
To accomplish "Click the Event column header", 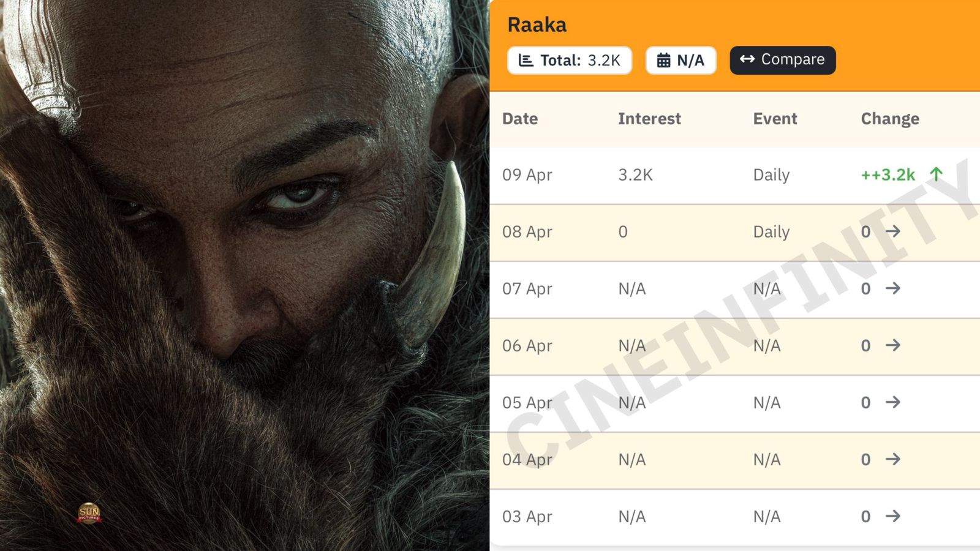I will pos(775,119).
